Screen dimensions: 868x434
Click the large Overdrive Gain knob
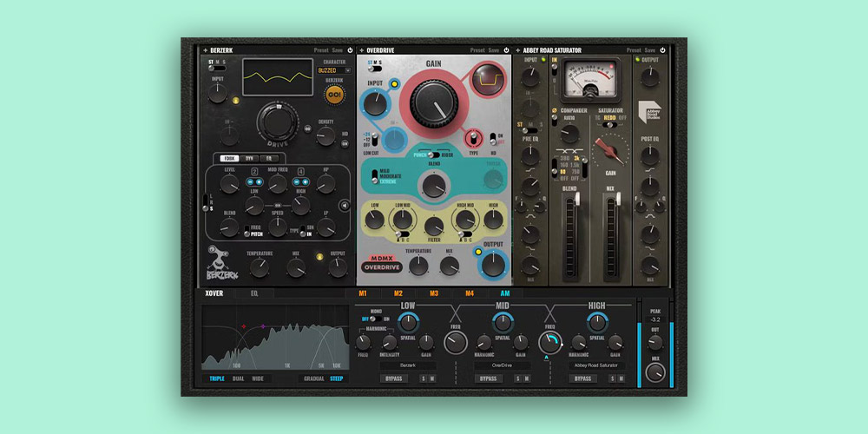coord(434,103)
